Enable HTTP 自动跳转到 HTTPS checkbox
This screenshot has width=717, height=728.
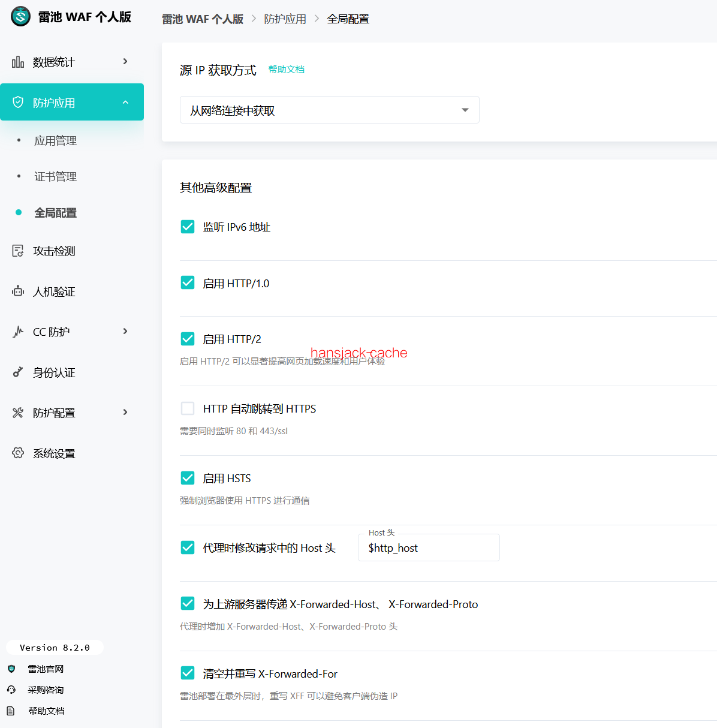point(188,408)
